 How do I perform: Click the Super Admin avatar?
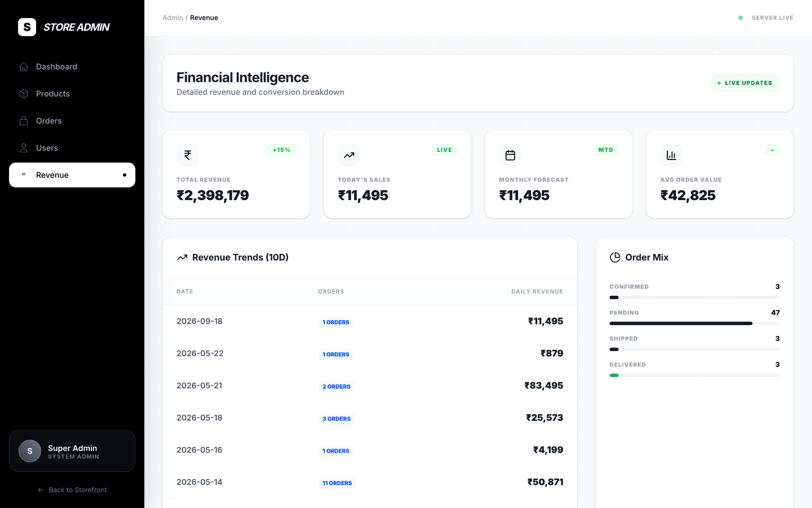pos(30,451)
